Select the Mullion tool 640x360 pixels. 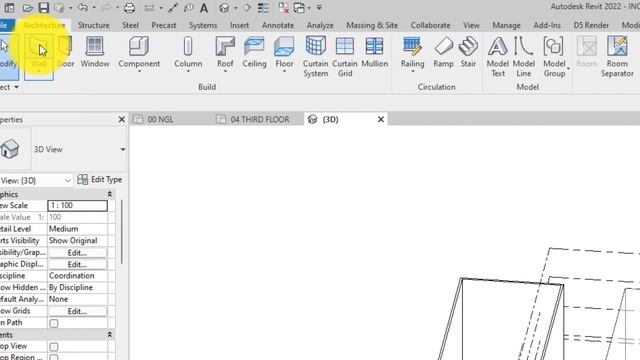tap(374, 52)
